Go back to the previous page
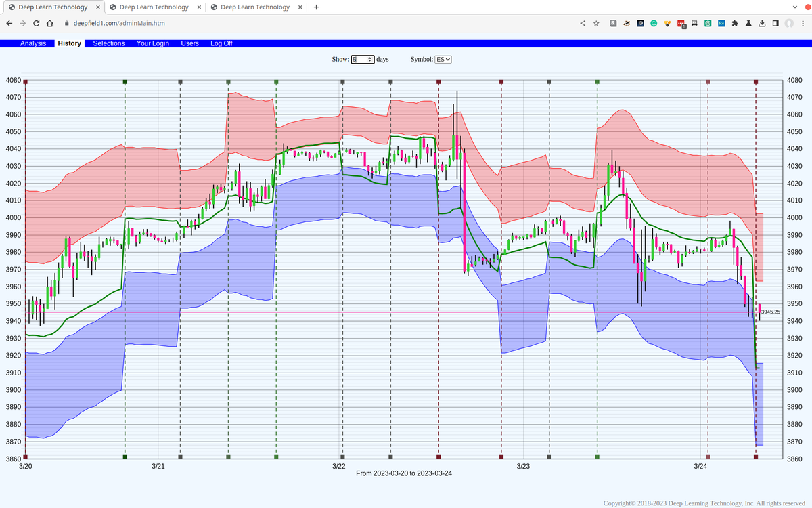 [x=9, y=23]
